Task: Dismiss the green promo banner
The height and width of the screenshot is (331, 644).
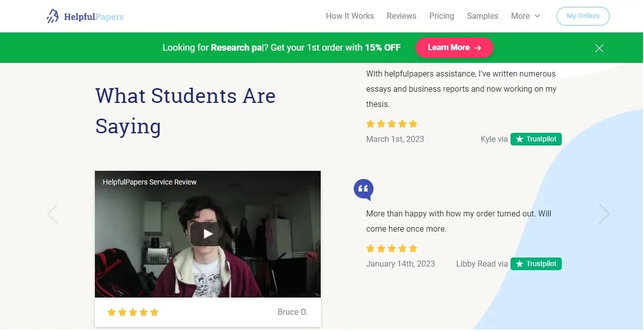Action: coord(599,48)
